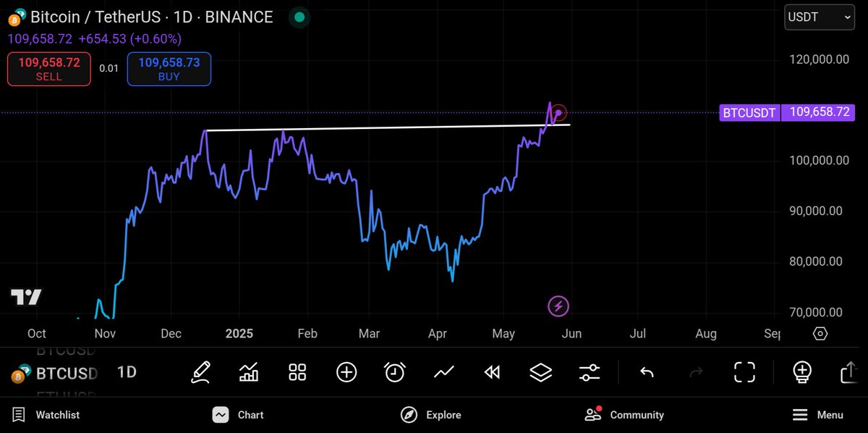Tap the last price marker circle
Viewport: 868px width, 433px height.
558,113
